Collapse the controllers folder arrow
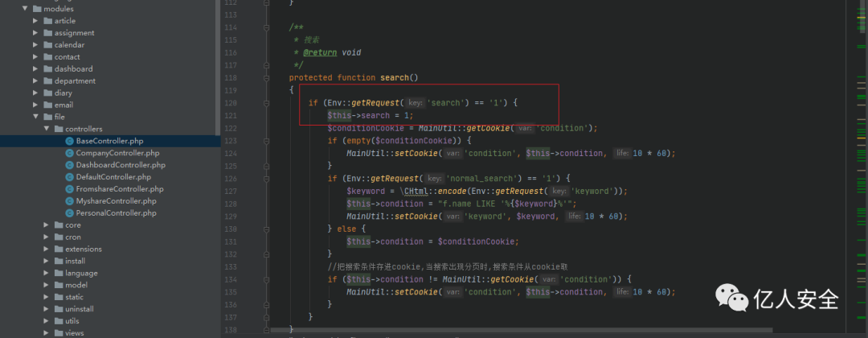Viewport: 868px width, 338px height. [x=47, y=129]
